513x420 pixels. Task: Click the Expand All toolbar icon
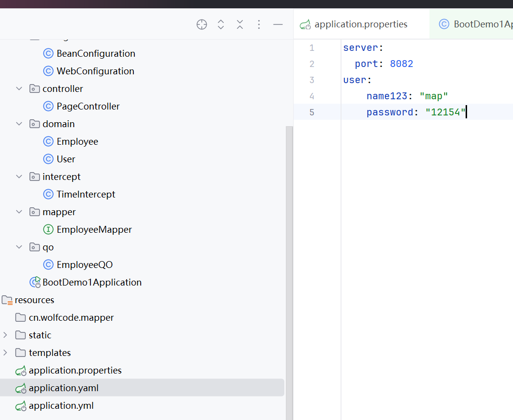(x=221, y=24)
